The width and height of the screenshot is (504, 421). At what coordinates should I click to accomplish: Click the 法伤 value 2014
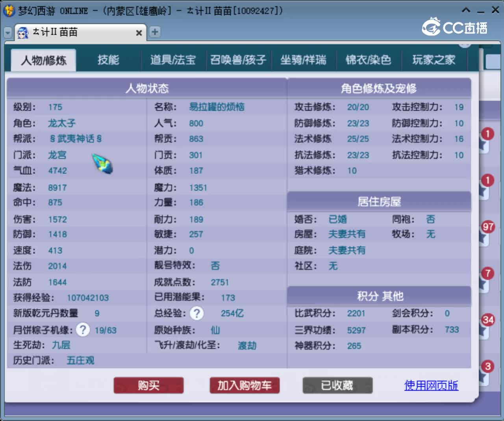tap(57, 266)
